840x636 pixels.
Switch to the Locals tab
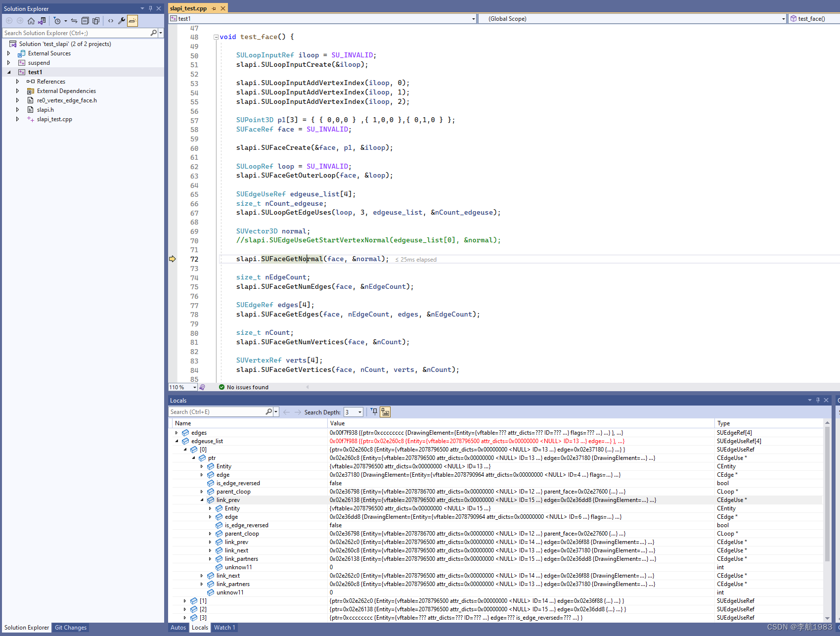point(200,628)
